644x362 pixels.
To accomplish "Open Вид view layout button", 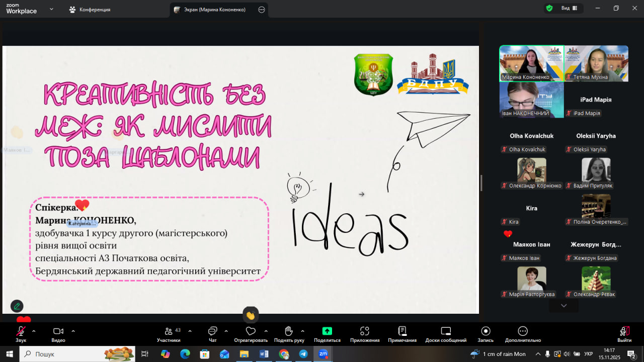I will point(569,8).
